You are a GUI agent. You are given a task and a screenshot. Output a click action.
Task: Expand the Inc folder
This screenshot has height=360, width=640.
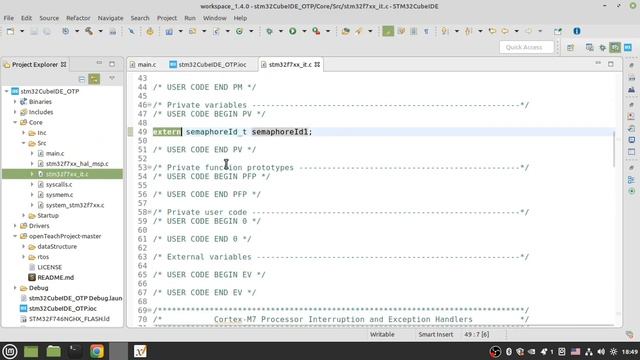tap(23, 133)
